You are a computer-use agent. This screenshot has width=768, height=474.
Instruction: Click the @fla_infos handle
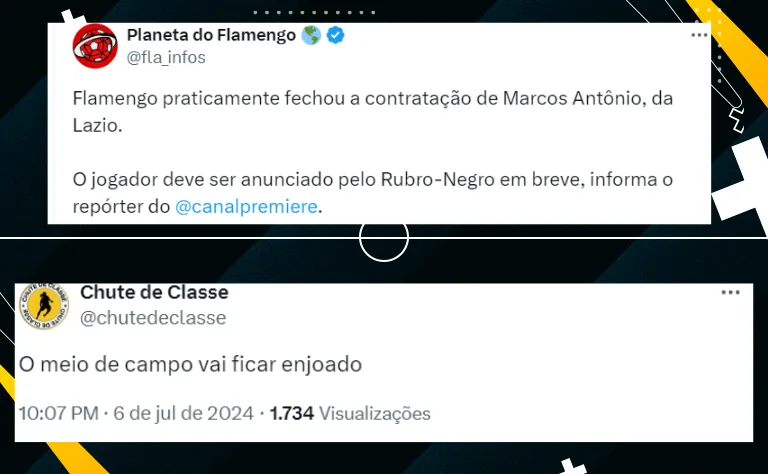coord(166,57)
